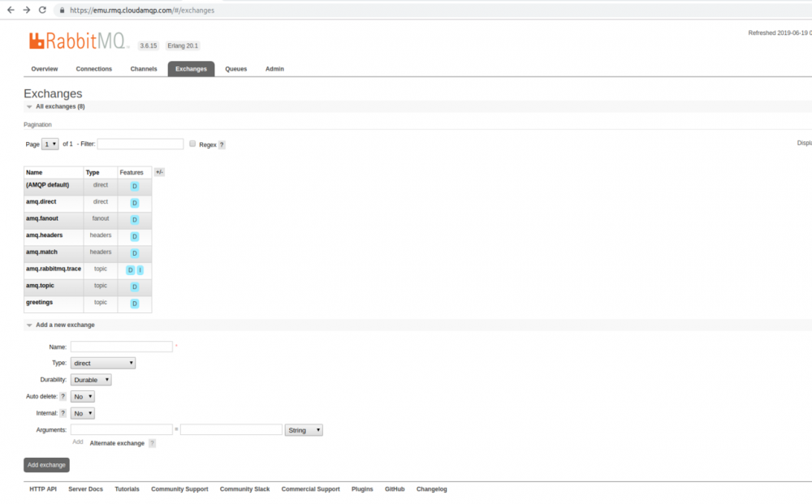Click the D durability badge on greetings row

(134, 304)
